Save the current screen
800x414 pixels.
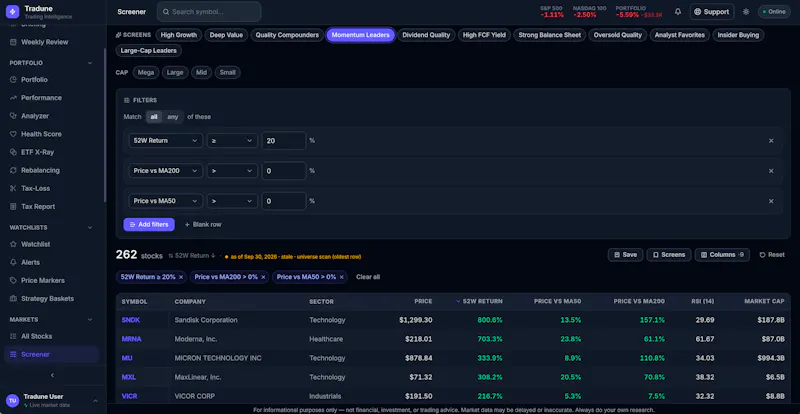point(626,255)
